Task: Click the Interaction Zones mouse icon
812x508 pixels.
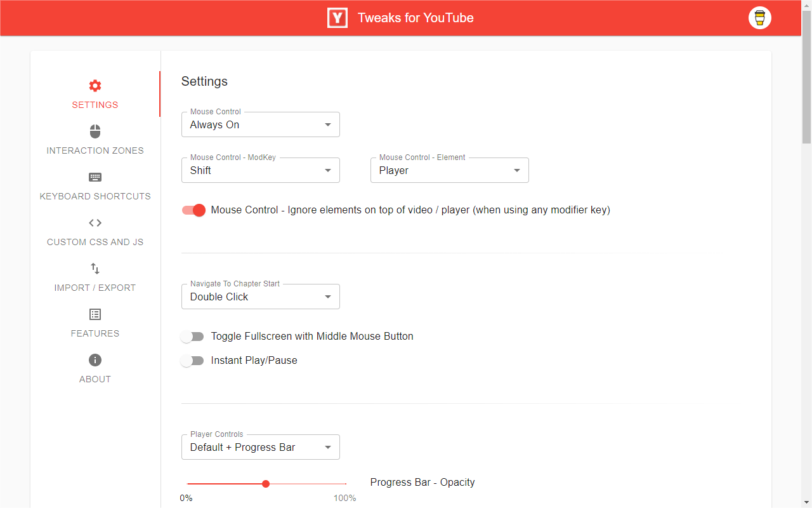Action: (x=95, y=131)
